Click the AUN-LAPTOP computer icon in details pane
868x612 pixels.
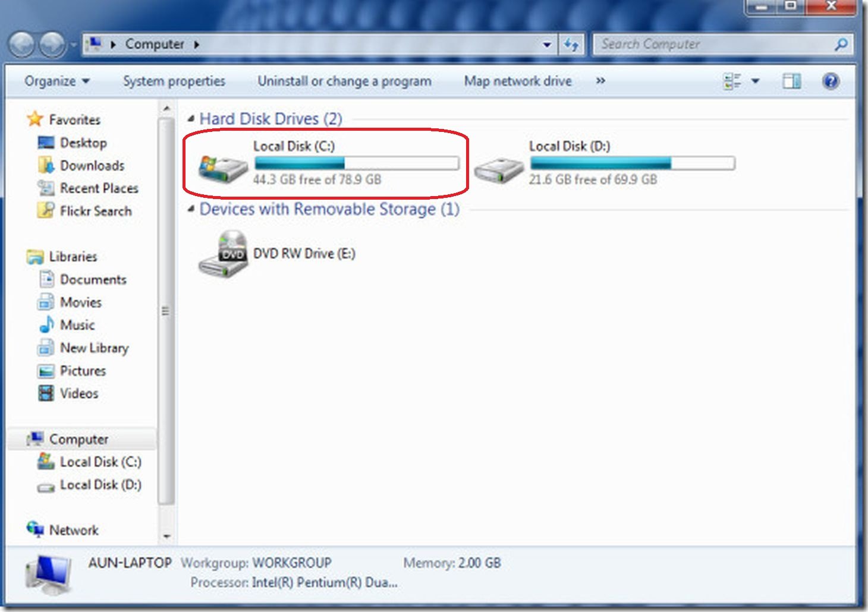tap(49, 575)
